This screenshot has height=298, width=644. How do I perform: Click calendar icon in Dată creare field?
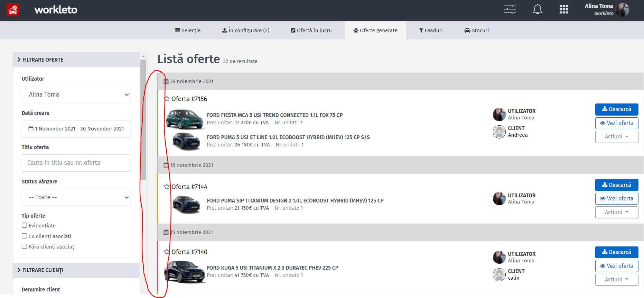[x=31, y=129]
